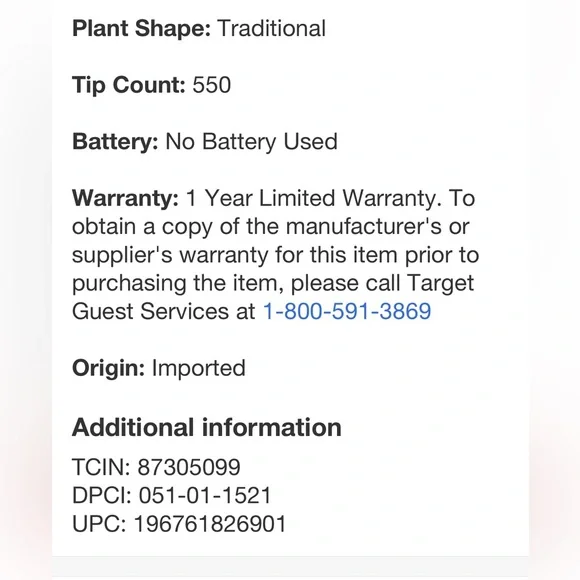This screenshot has width=580, height=580.
Task: Select the No Battery Used value
Action: (252, 142)
